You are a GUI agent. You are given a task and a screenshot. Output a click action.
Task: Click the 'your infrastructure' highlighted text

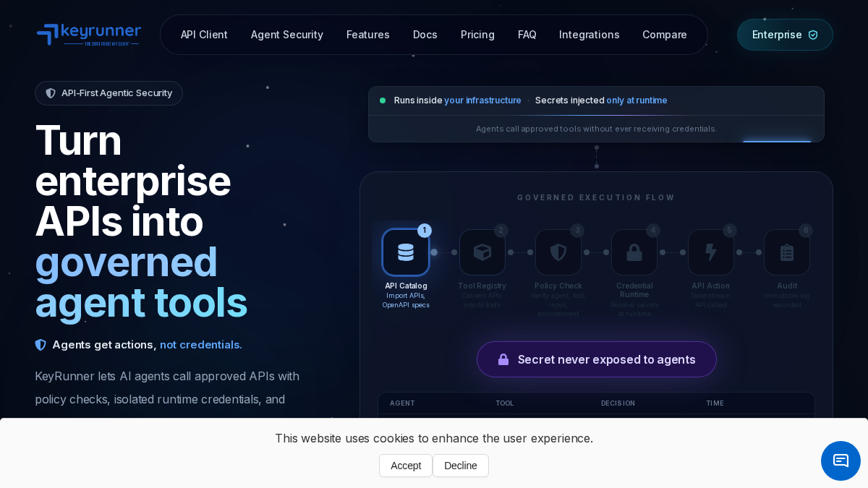(482, 100)
